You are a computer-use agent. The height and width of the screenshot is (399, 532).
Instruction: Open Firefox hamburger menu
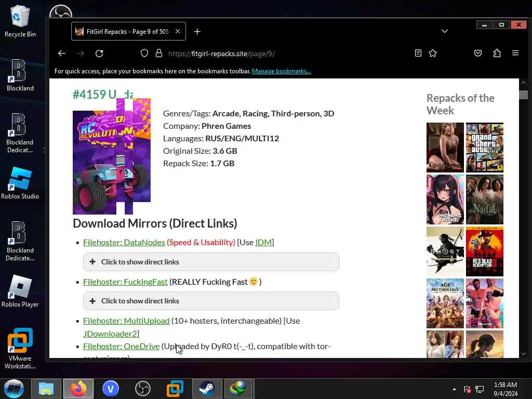[515, 53]
